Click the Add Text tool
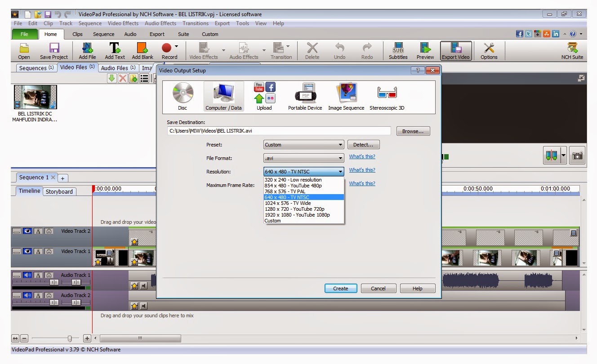The image size is (597, 364). point(115,51)
